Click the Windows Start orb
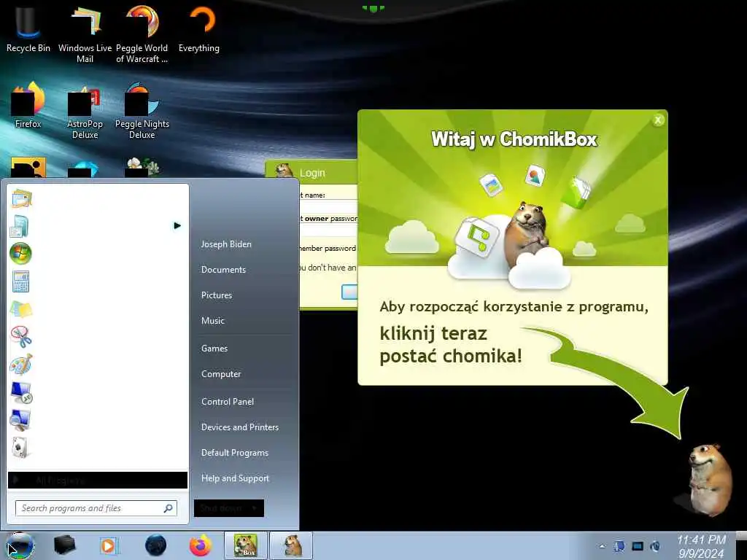 pyautogui.click(x=20, y=545)
